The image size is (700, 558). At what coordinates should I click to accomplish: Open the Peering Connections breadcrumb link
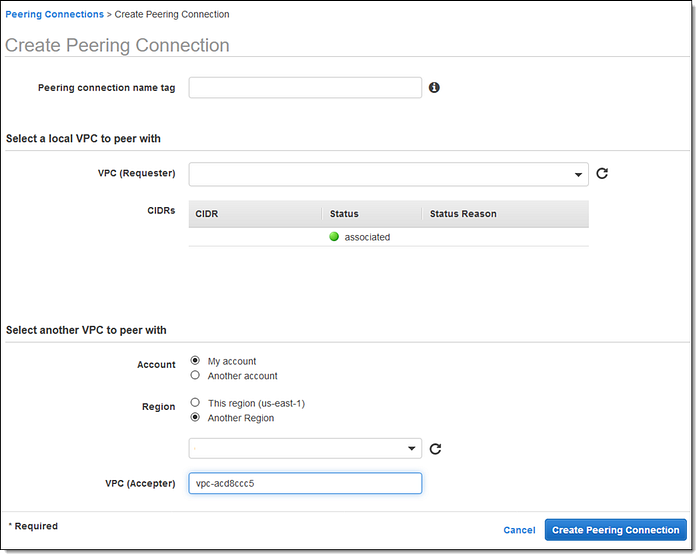pyautogui.click(x=55, y=15)
